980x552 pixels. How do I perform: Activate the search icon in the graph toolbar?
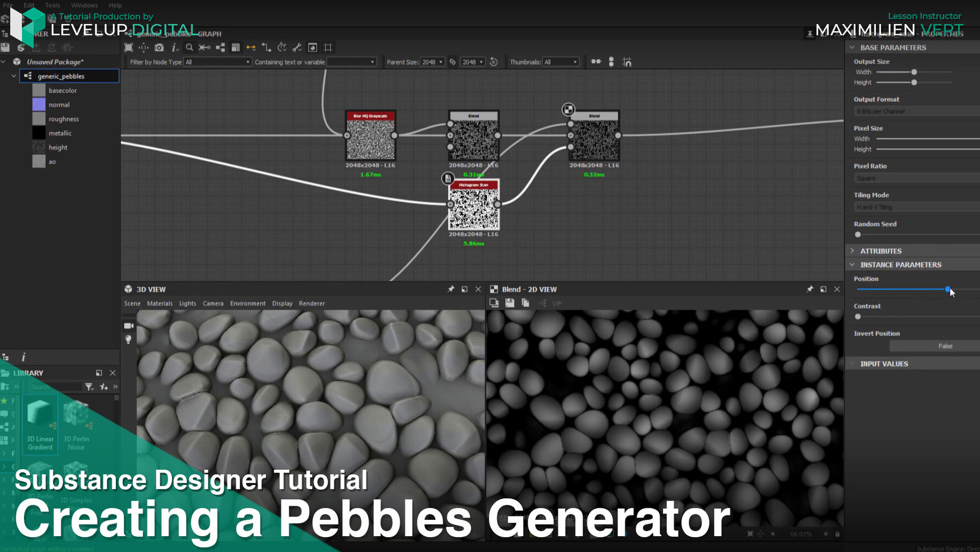coord(189,47)
